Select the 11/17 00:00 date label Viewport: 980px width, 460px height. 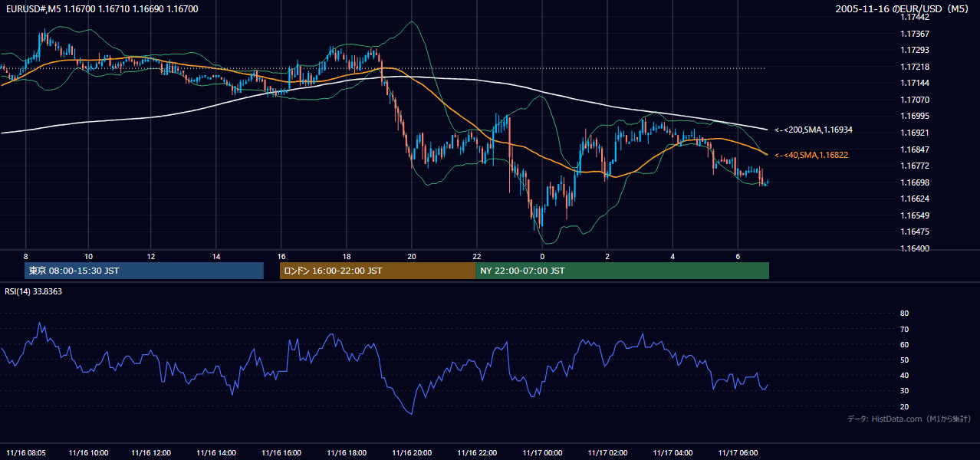pos(542,452)
